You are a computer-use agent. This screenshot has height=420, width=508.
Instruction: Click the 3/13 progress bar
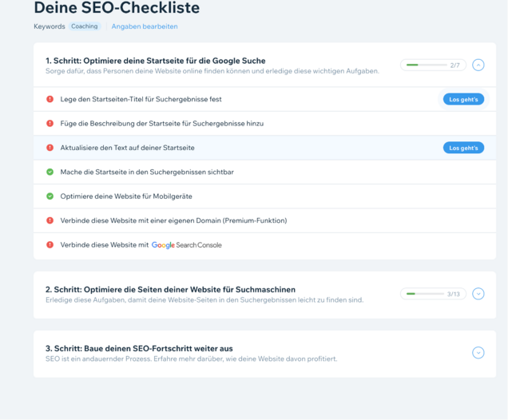coord(433,294)
